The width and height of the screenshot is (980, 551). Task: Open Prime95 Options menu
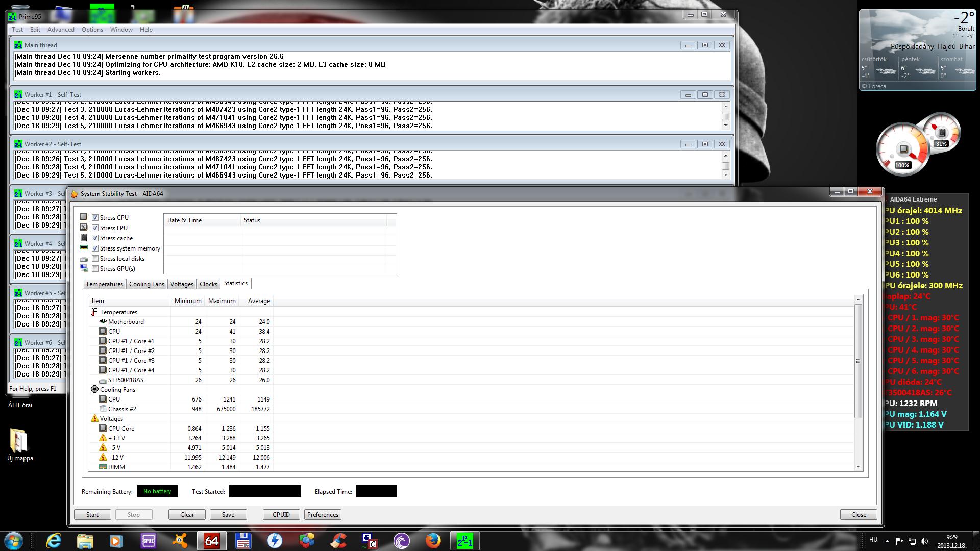coord(92,30)
